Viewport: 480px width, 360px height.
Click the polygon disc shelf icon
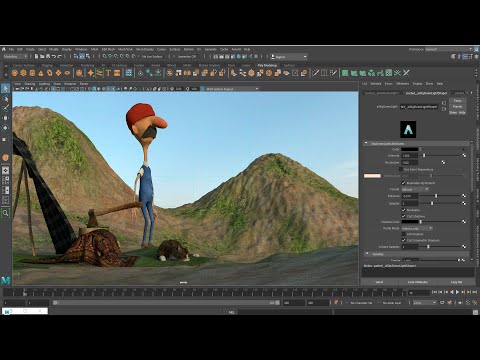[x=67, y=73]
